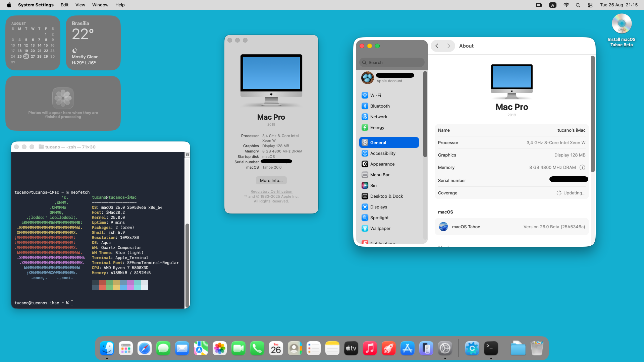
Task: Open the Regulatory Certification link
Action: (271, 191)
